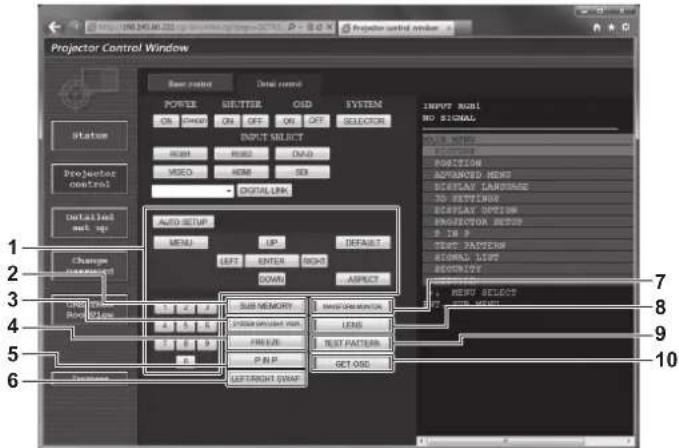The height and width of the screenshot is (448, 679).
Task: Turn the OSD ON
Action: coord(289,121)
